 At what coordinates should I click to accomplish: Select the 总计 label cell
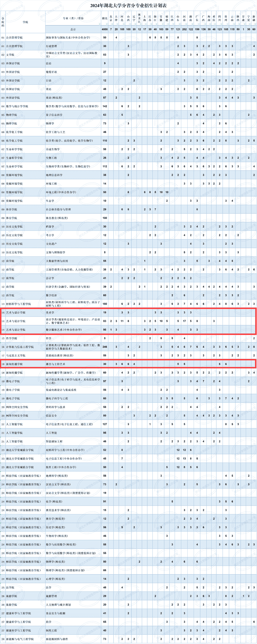[73, 29]
